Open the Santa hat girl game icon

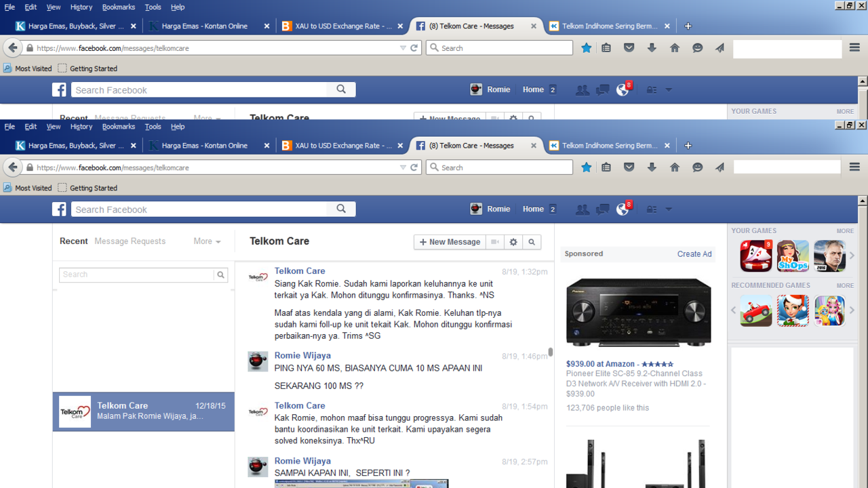[x=793, y=310]
